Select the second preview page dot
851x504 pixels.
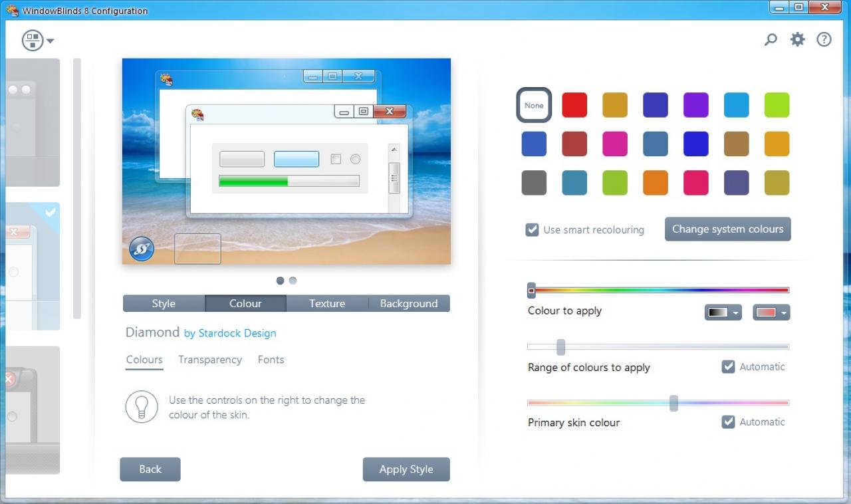pos(293,281)
